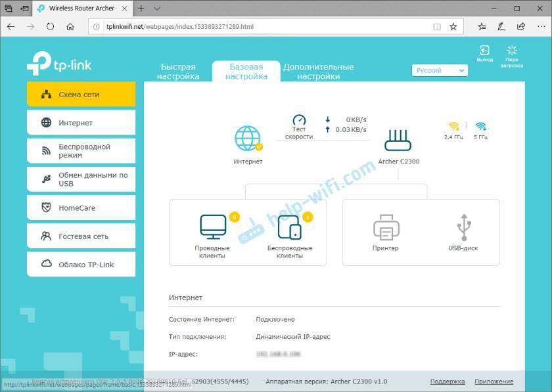Select the Archer C2300 router icon
552x392 pixels.
coord(398,141)
